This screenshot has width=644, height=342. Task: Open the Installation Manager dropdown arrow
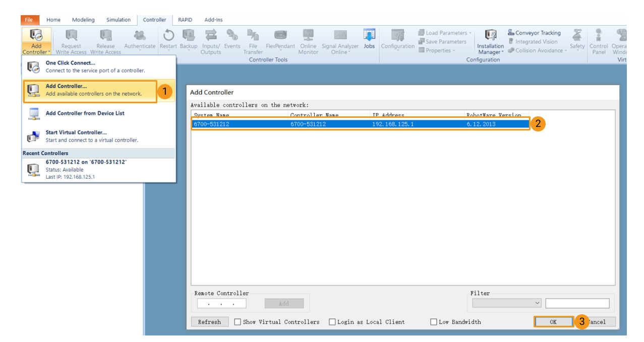(x=502, y=52)
